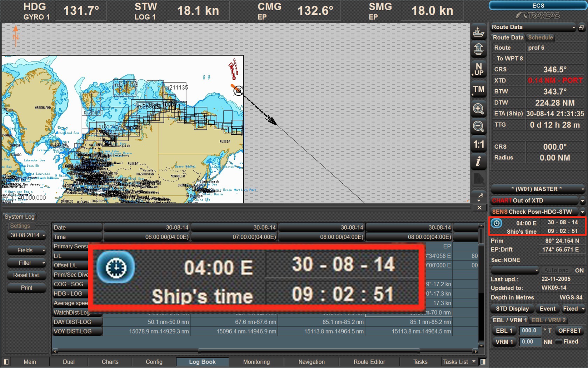Open the Main bottom tab
This screenshot has width=588, height=368.
(30, 362)
